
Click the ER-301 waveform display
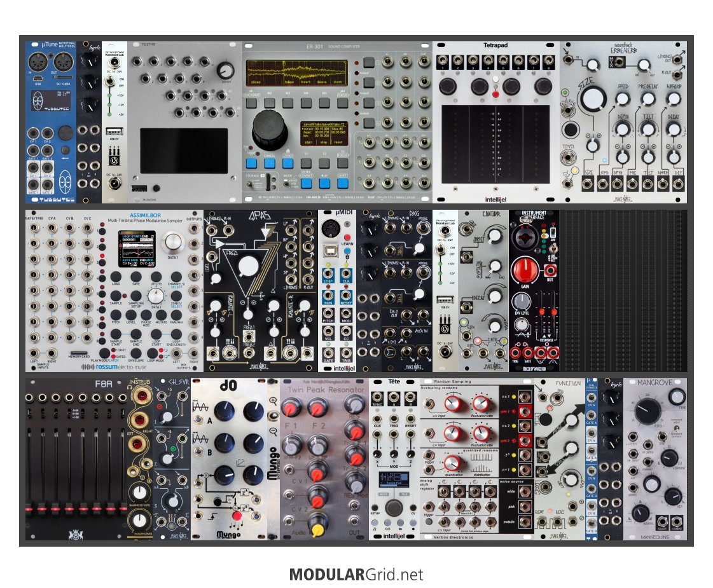pos(296,72)
